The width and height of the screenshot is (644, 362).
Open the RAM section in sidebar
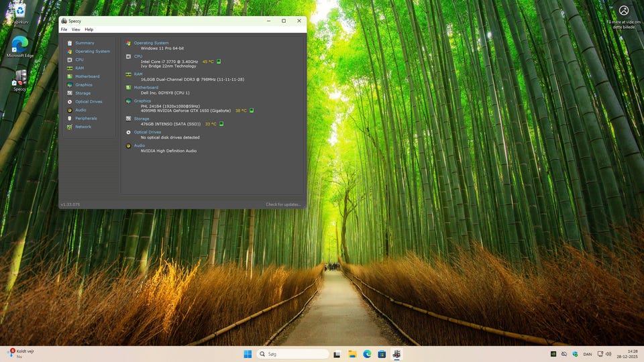[x=79, y=68]
